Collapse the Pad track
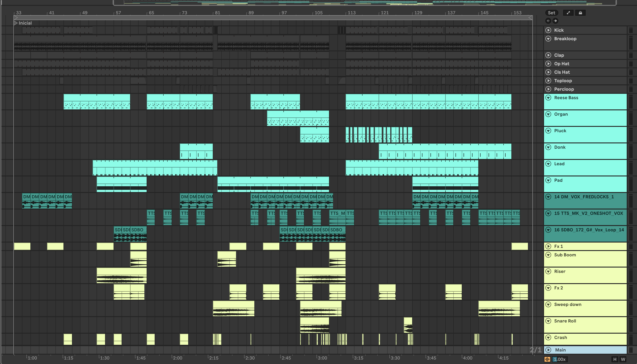Image resolution: width=637 pixels, height=364 pixels. pyautogui.click(x=548, y=180)
